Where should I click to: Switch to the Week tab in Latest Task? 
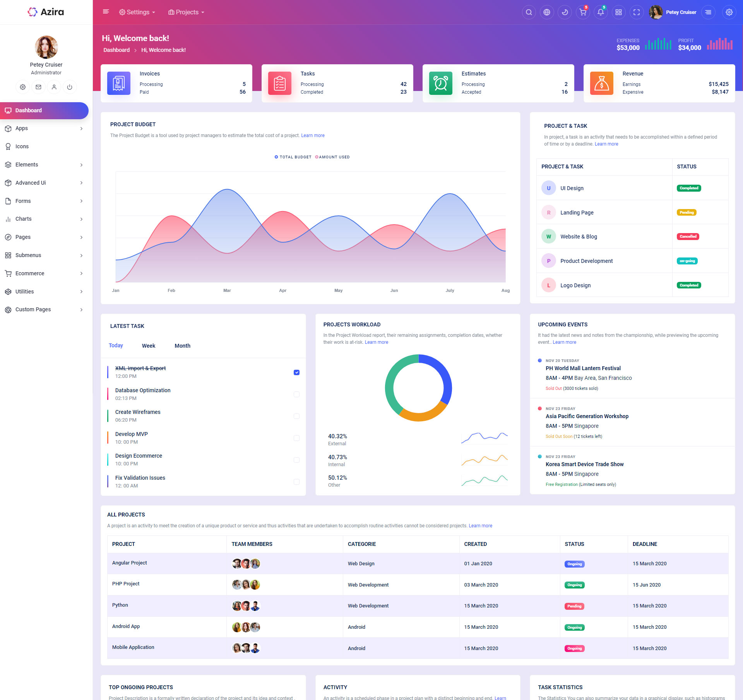(148, 346)
